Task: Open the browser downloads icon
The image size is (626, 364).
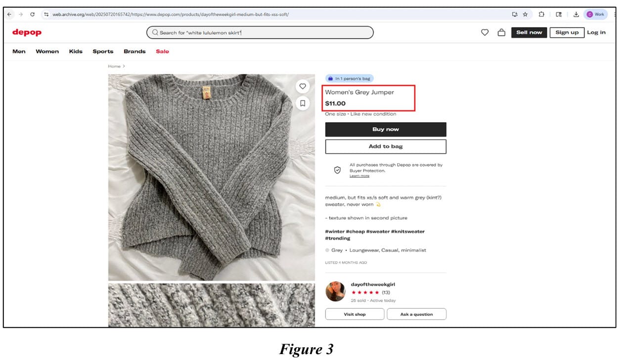Action: coord(576,14)
